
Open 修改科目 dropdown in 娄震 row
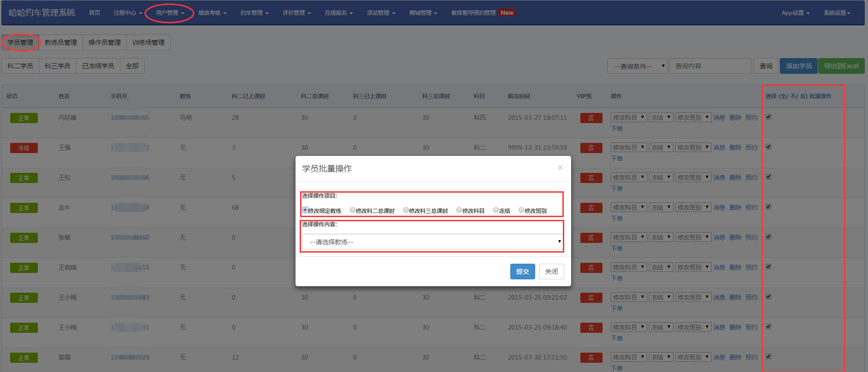(629, 357)
